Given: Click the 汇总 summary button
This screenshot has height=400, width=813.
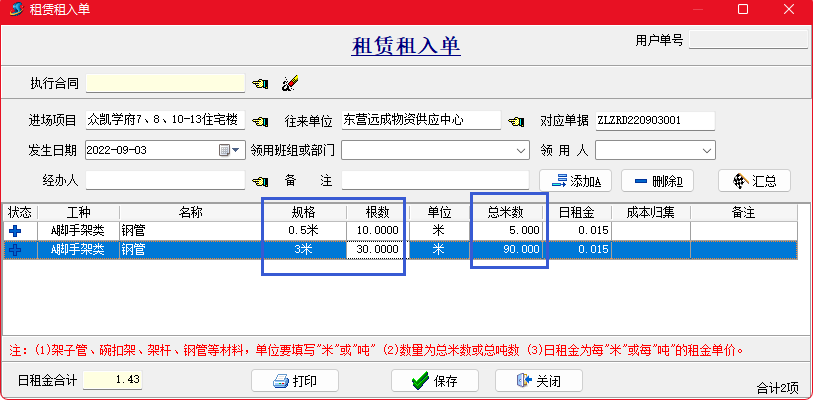Looking at the screenshot, I should pos(754,181).
